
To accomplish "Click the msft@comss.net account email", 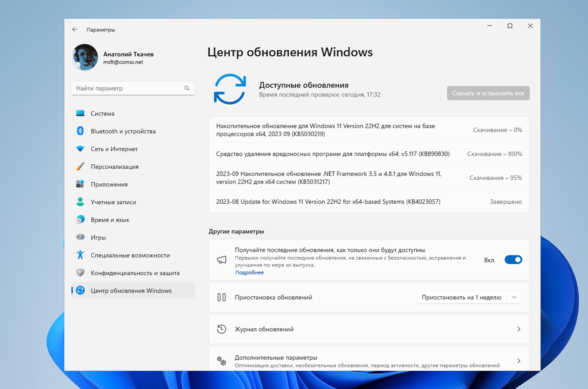I will coord(123,62).
